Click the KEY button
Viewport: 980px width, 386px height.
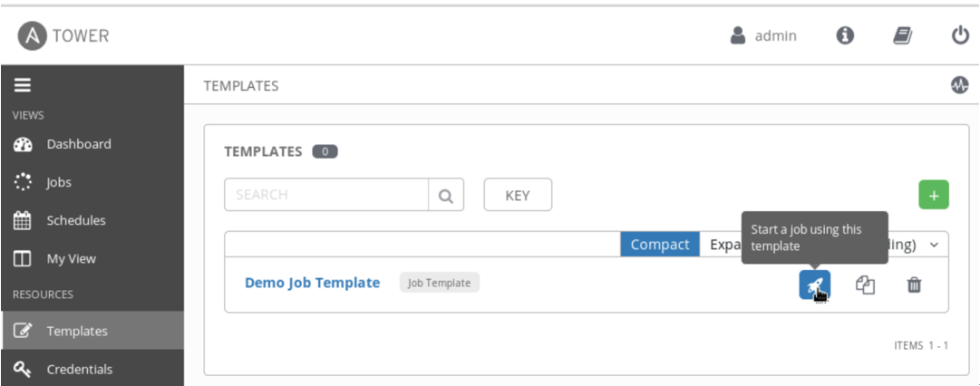coord(517,195)
